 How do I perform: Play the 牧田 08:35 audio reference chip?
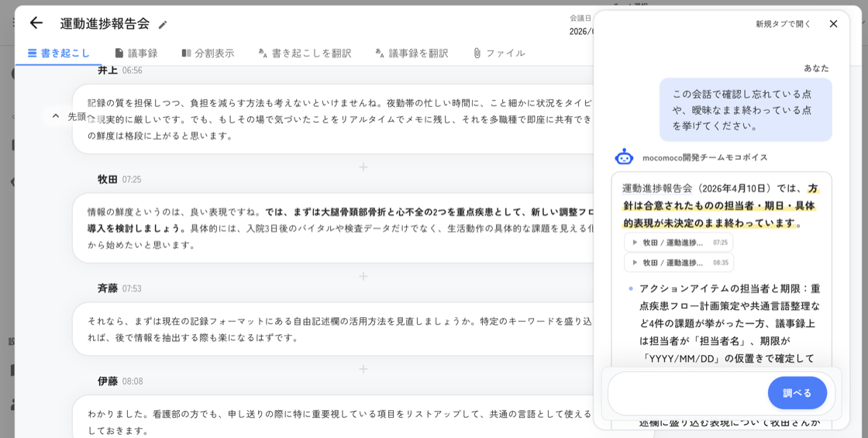pyautogui.click(x=679, y=263)
